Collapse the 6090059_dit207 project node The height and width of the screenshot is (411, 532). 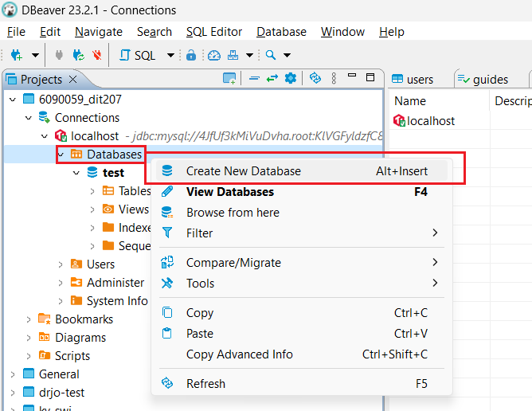coord(13,100)
